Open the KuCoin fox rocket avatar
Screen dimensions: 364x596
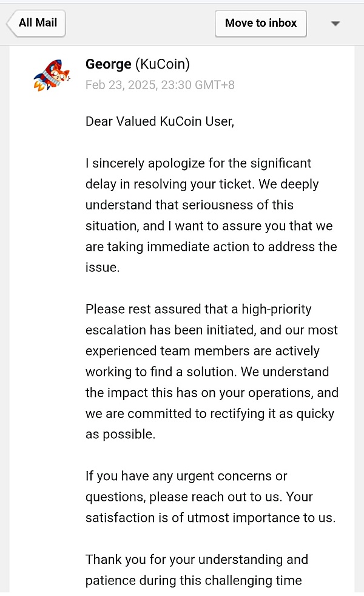52,75
